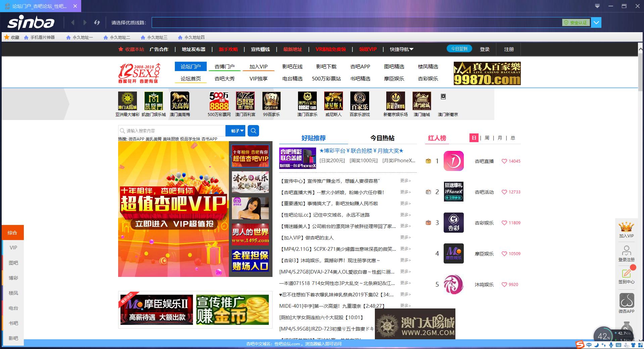
Task: Click the 500万彩票网 icon
Action: click(219, 101)
